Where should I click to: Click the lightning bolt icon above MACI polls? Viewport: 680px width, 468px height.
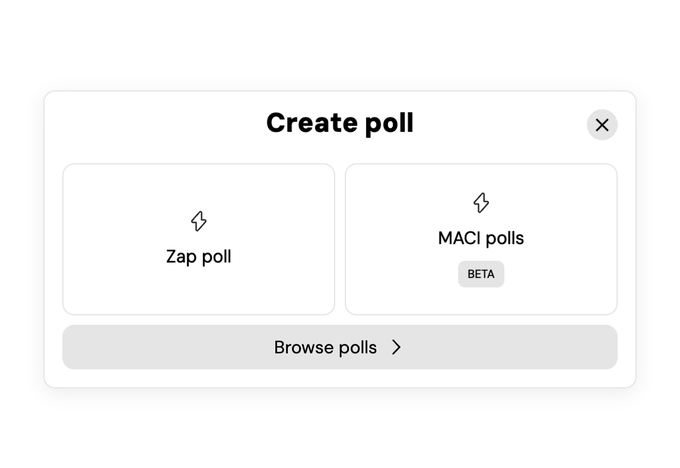[481, 203]
